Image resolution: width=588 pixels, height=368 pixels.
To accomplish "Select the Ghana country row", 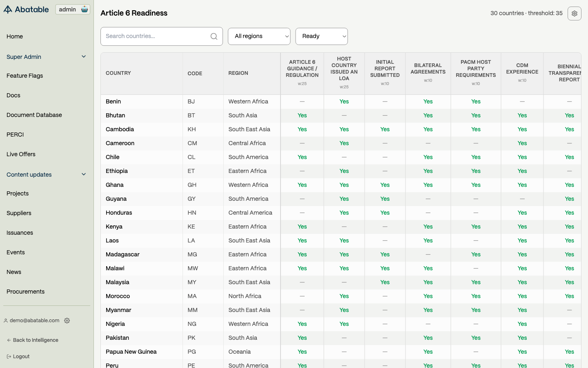I will [115, 185].
